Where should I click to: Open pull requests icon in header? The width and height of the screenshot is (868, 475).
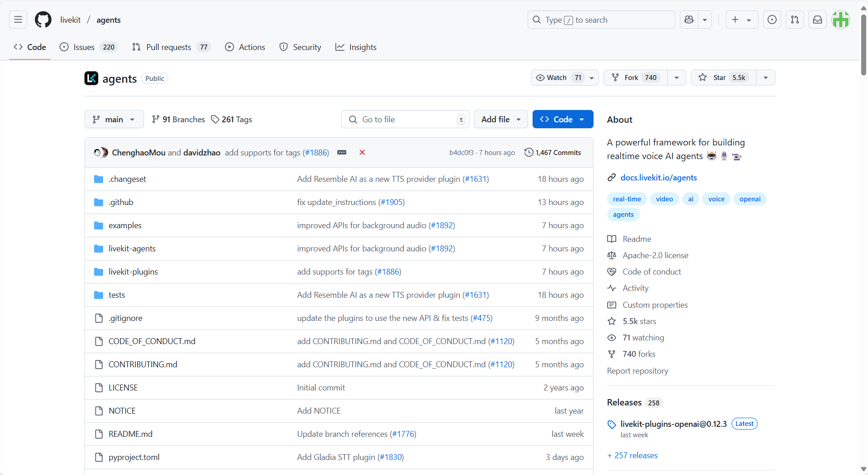coord(795,20)
